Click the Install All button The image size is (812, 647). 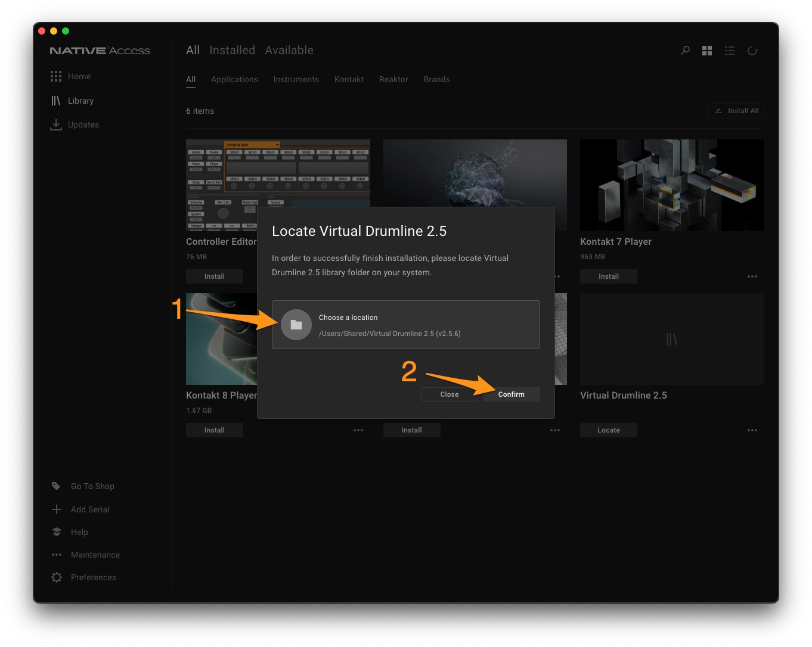pos(736,111)
